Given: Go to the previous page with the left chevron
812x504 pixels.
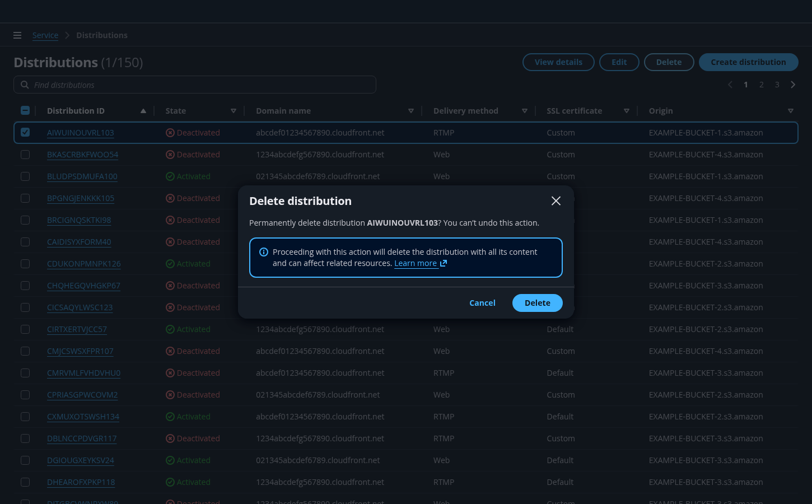Looking at the screenshot, I should [730, 85].
